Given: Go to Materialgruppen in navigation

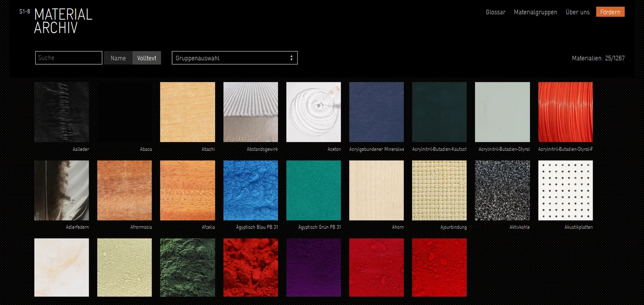Looking at the screenshot, I should (535, 12).
